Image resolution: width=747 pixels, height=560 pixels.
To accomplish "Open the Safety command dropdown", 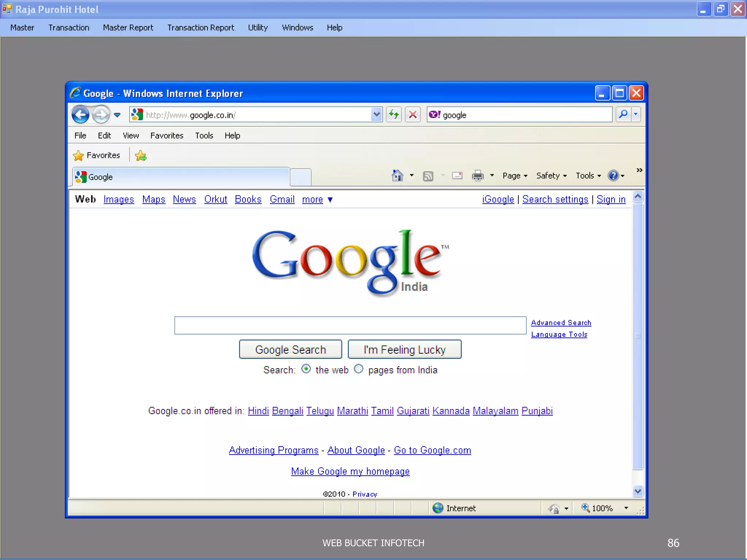I will point(551,176).
